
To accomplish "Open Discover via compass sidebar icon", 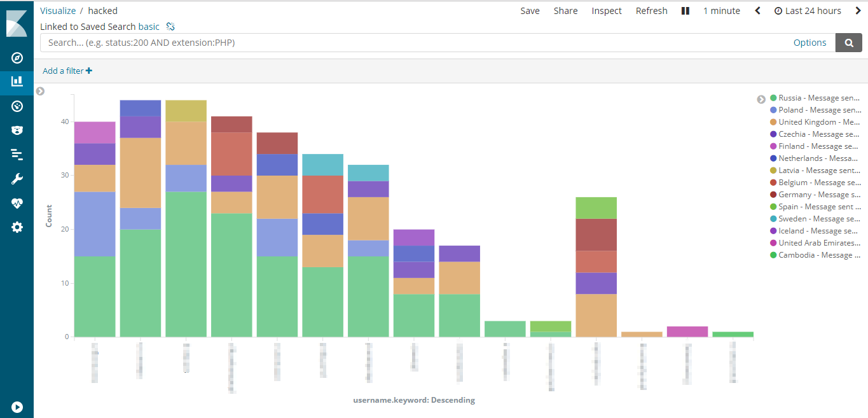I will click(x=17, y=58).
